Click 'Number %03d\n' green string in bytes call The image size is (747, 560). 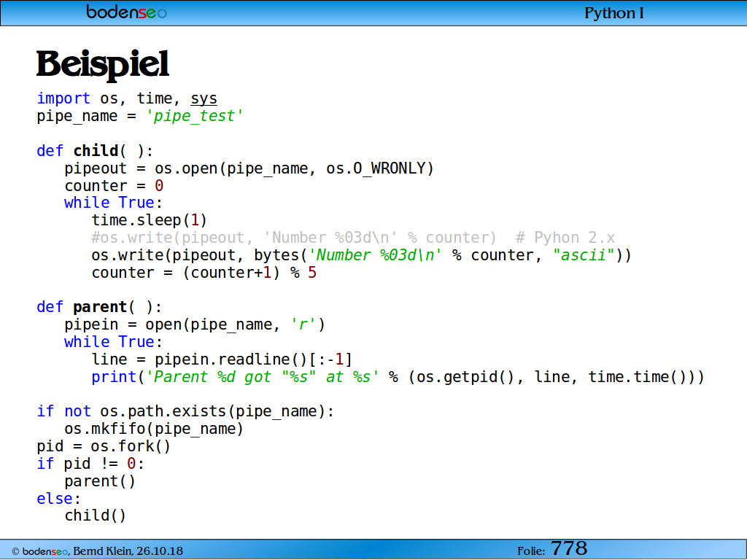[x=376, y=255]
